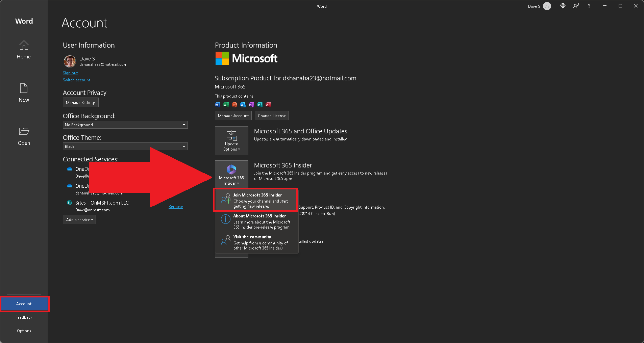Choose Join Microsoft 365 Insider
Image resolution: width=644 pixels, height=343 pixels.
coord(255,200)
